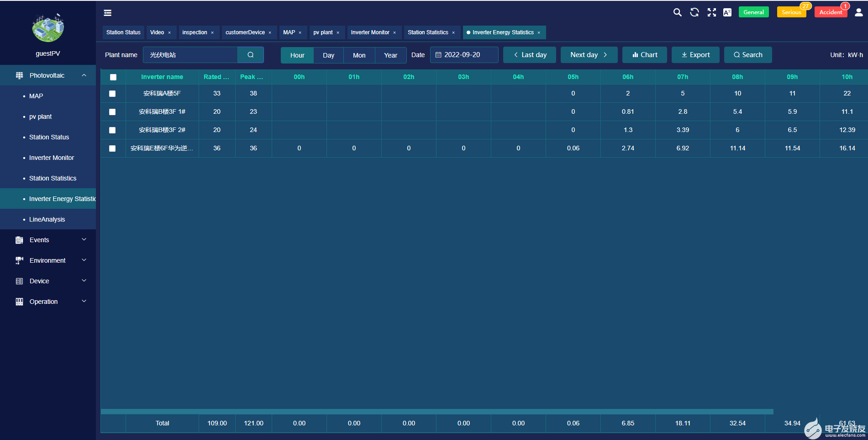
Task: Switch to the Station Status tab
Action: point(123,32)
